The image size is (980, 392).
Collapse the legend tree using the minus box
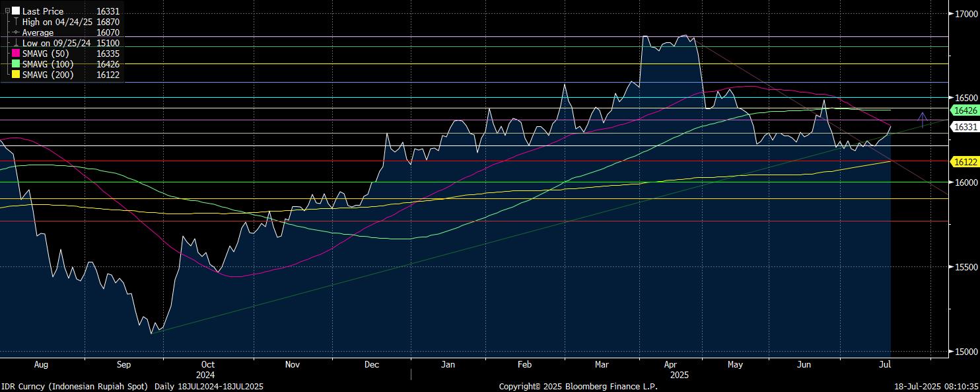coord(7,11)
